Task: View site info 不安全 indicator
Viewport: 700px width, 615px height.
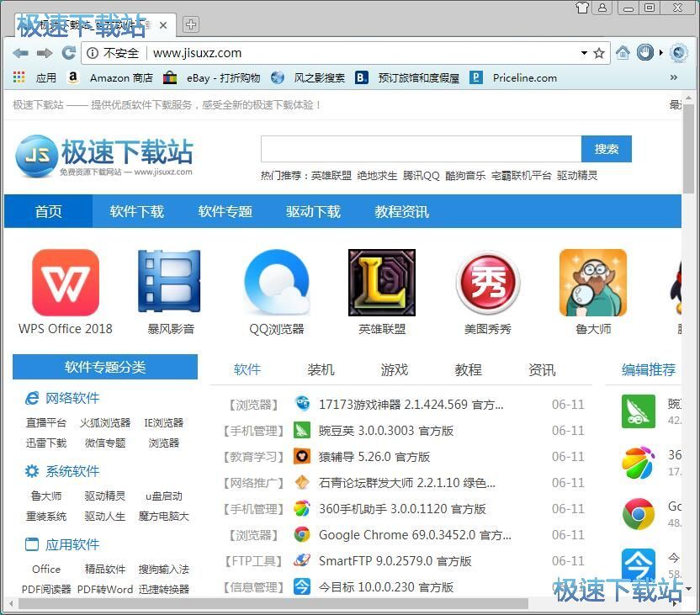Action: 113,53
